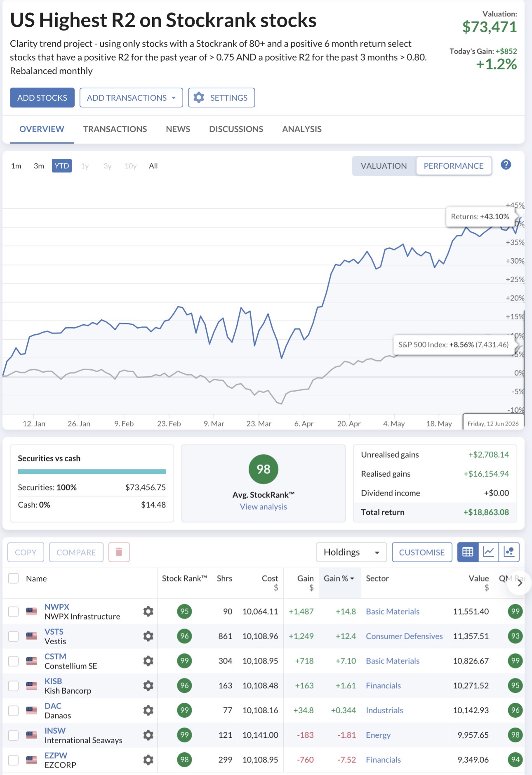The image size is (532, 775).
Task: Sort by the Gain % column header
Action: pyautogui.click(x=339, y=578)
